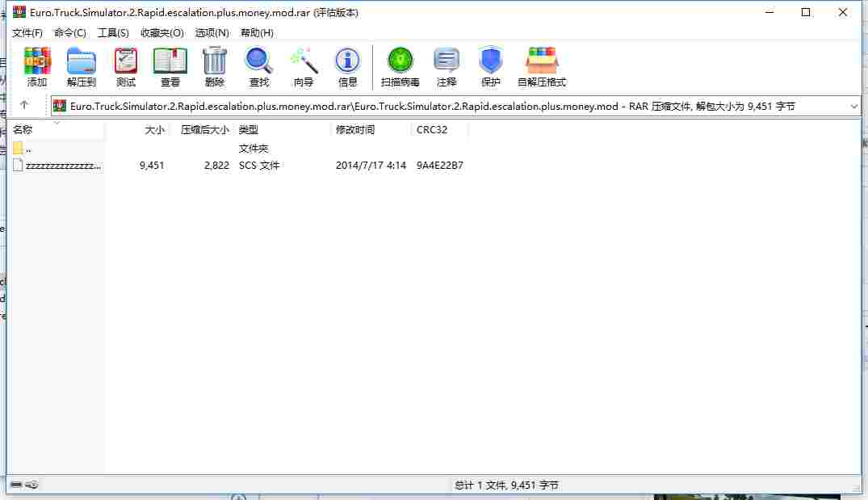Image resolution: width=868 pixels, height=500 pixels.
Task: Click the WinRAR title bar icon
Action: click(x=19, y=11)
